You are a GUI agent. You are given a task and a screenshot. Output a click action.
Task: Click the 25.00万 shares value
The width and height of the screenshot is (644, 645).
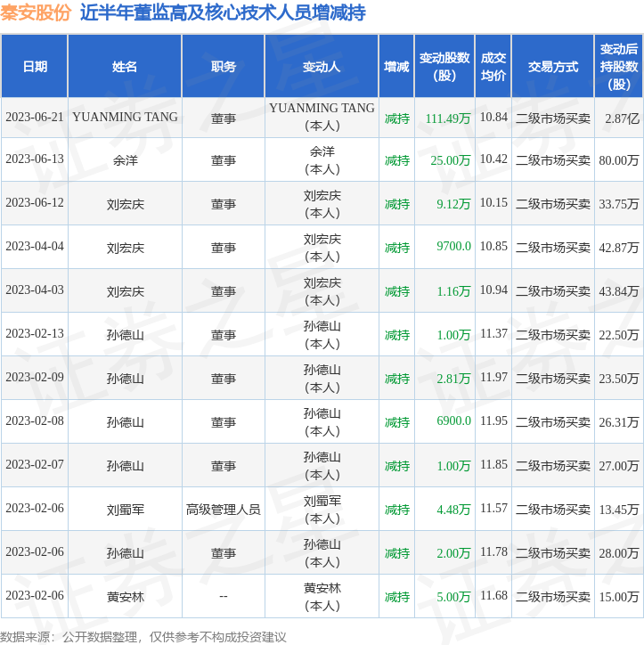[x=451, y=160]
